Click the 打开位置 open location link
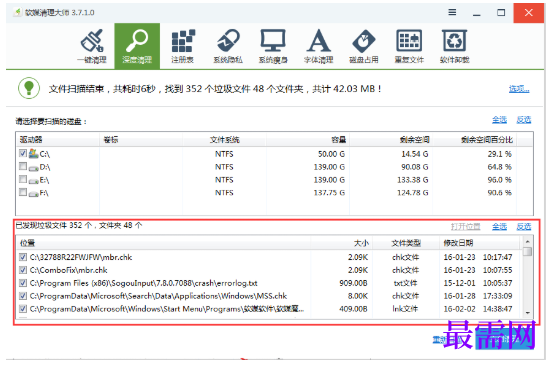 (465, 227)
